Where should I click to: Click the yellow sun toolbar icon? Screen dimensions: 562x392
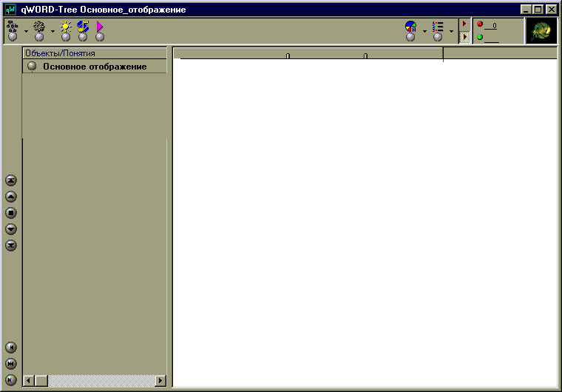66,30
